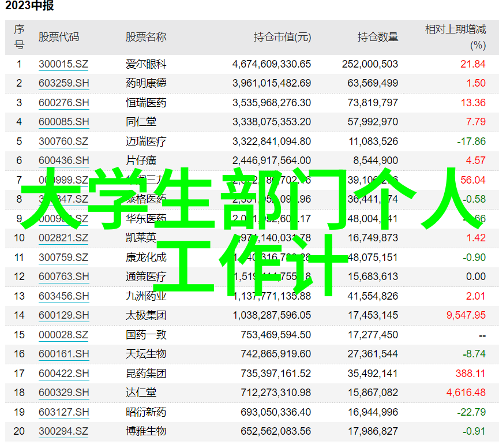The image size is (499, 448).
Task: Open the 300294.SZ 博雅生物 link
Action: point(63,431)
